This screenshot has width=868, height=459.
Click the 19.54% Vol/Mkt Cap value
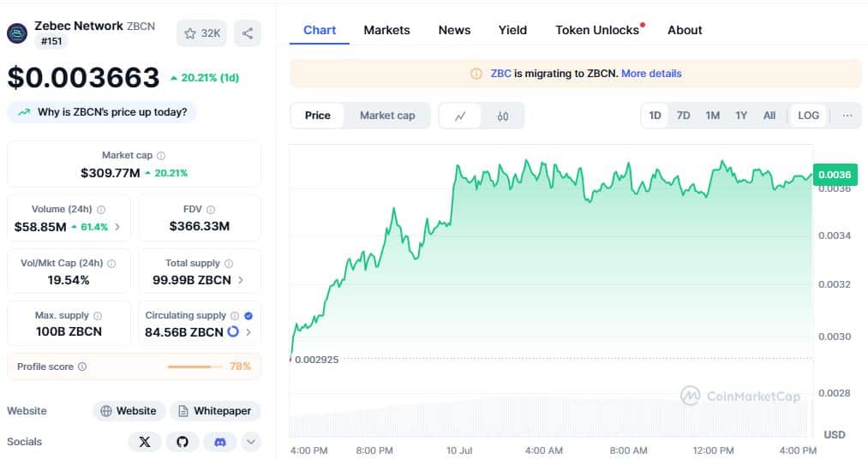(x=69, y=280)
